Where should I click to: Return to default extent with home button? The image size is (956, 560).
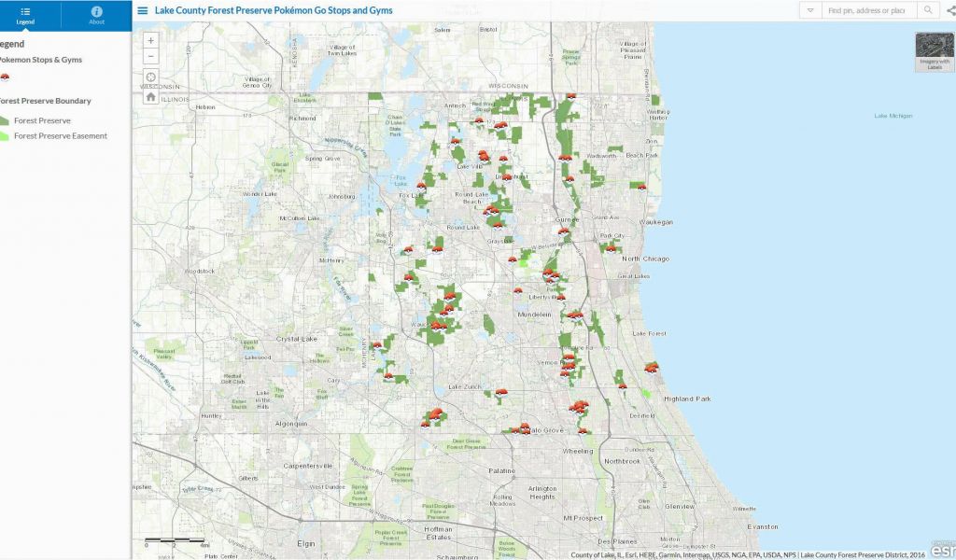[x=150, y=96]
